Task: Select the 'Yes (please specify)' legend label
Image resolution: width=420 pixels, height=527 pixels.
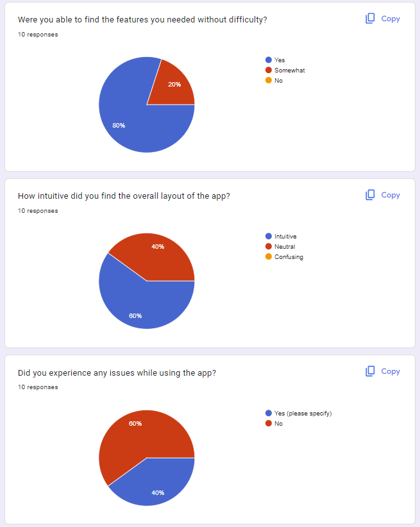Action: click(x=303, y=414)
